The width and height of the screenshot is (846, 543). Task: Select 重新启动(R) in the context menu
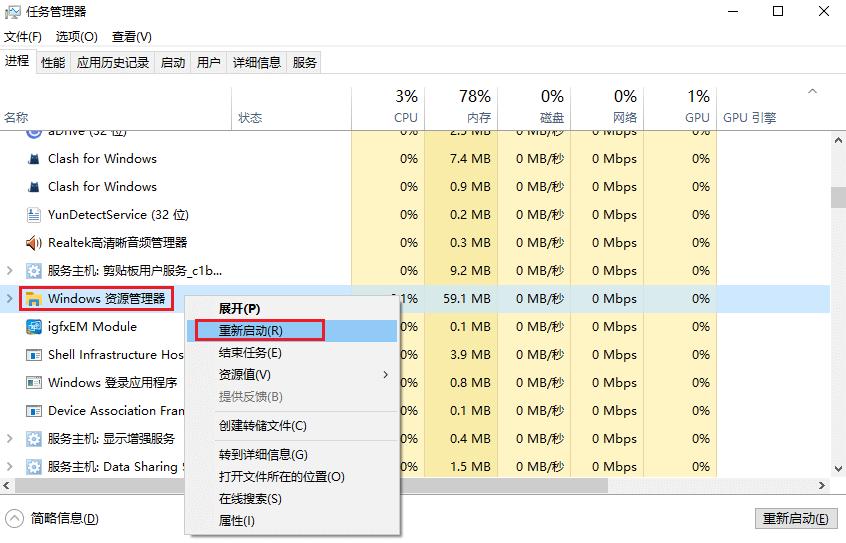coord(252,330)
